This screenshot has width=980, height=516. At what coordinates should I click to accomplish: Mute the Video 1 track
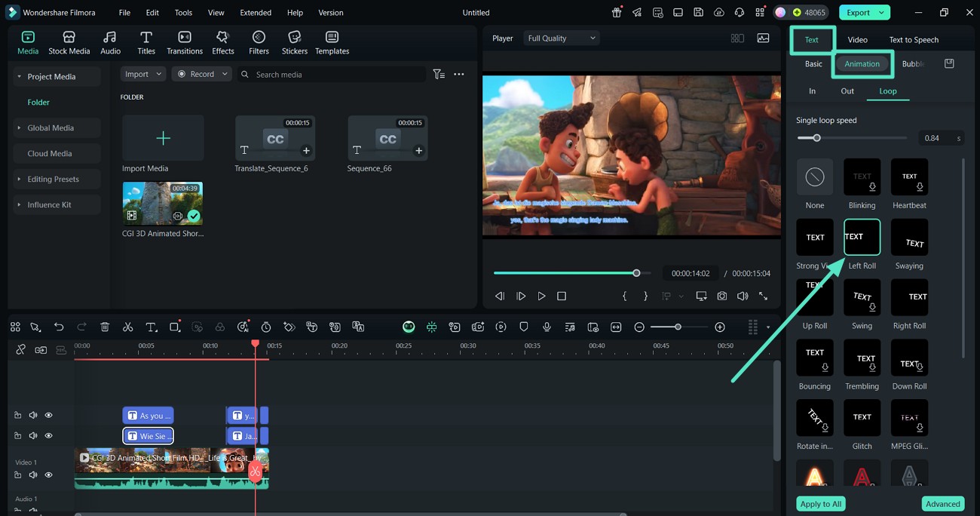click(x=33, y=475)
